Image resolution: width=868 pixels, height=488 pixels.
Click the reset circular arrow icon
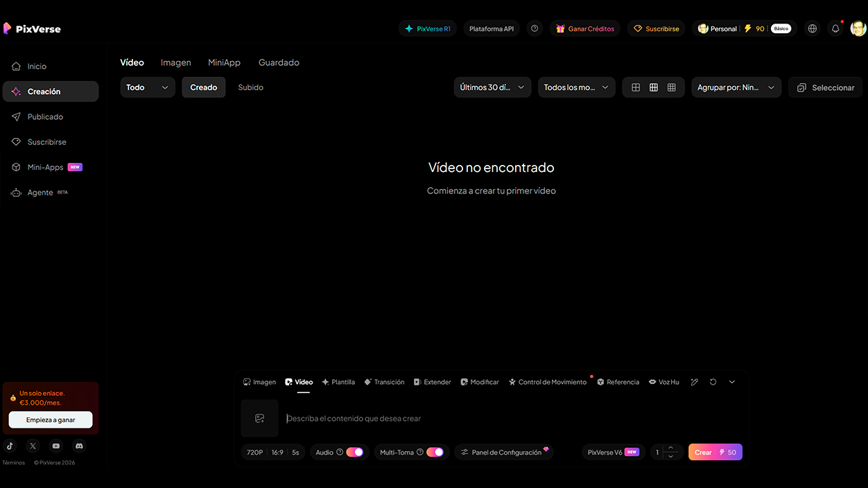click(713, 382)
